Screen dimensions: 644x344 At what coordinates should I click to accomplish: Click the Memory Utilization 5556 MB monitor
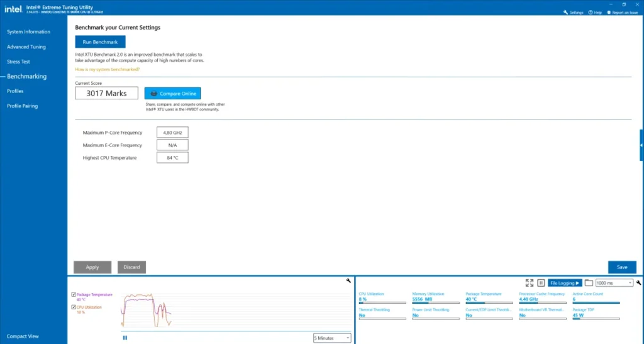(x=435, y=297)
